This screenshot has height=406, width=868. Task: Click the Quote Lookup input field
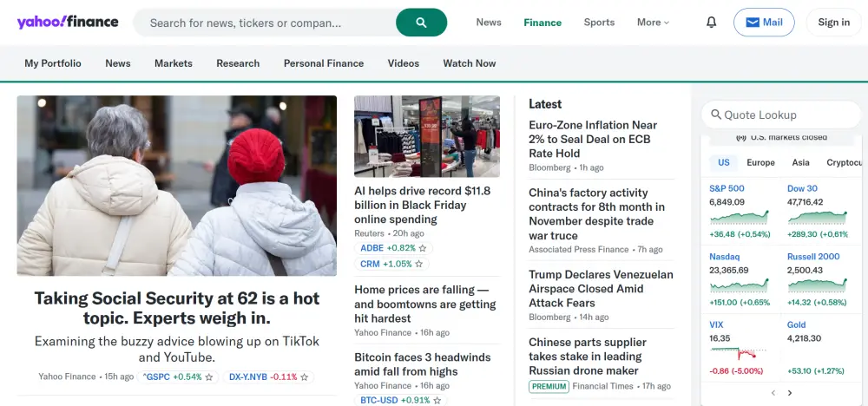(781, 115)
